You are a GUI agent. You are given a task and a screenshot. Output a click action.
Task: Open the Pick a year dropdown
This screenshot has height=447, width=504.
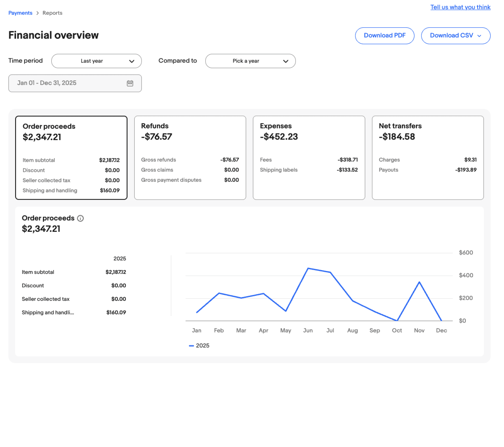(x=250, y=61)
